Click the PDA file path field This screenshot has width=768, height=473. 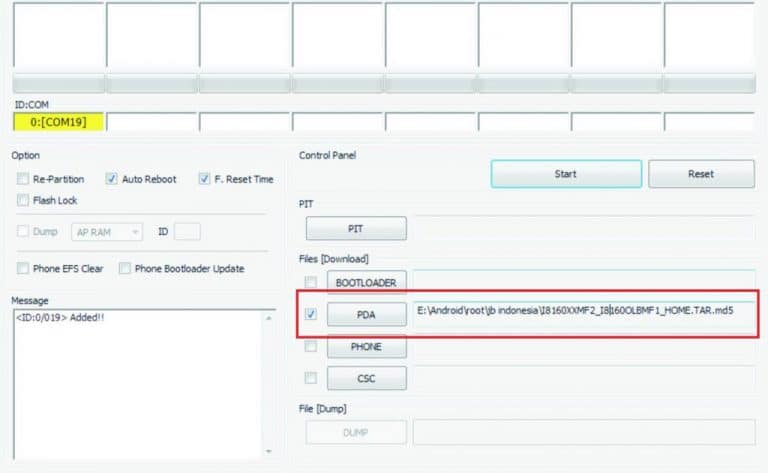pyautogui.click(x=584, y=314)
